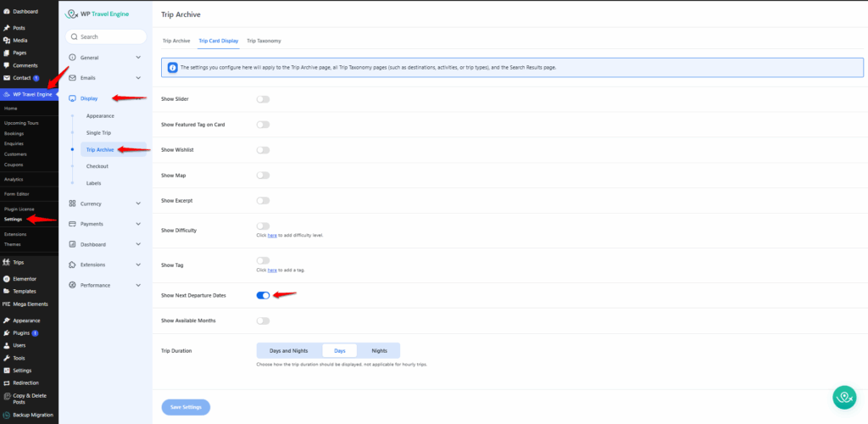Click the 'here' link under Show Difficulty
Image resolution: width=868 pixels, height=424 pixels.
(272, 235)
